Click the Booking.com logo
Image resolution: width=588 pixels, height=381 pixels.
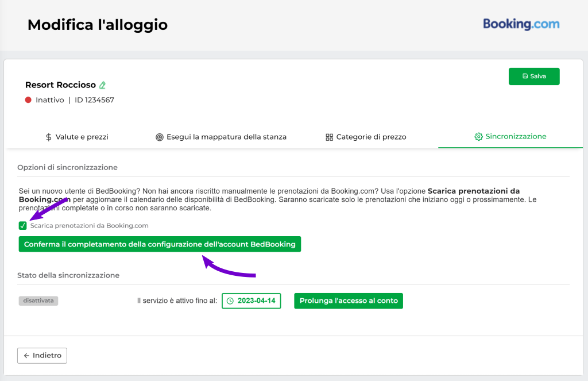521,24
